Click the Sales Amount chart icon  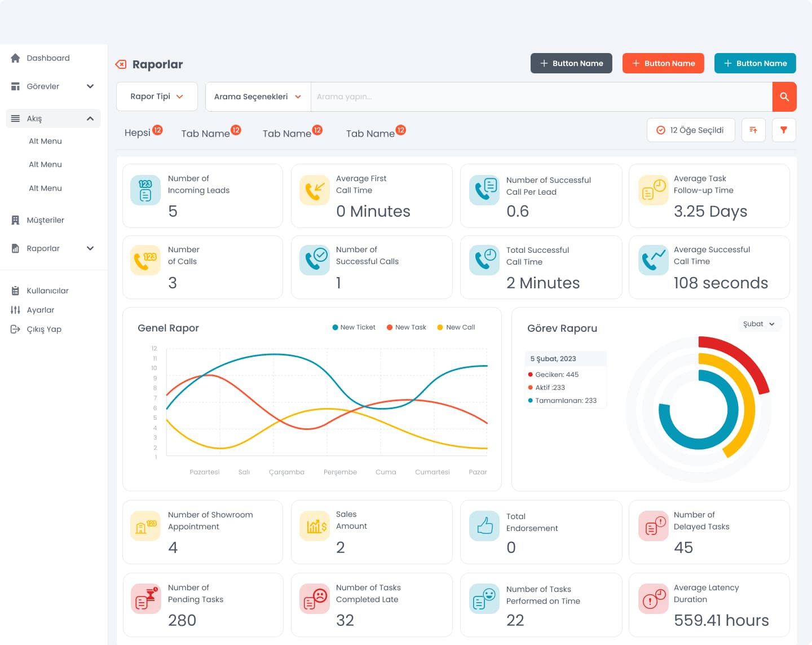(315, 526)
